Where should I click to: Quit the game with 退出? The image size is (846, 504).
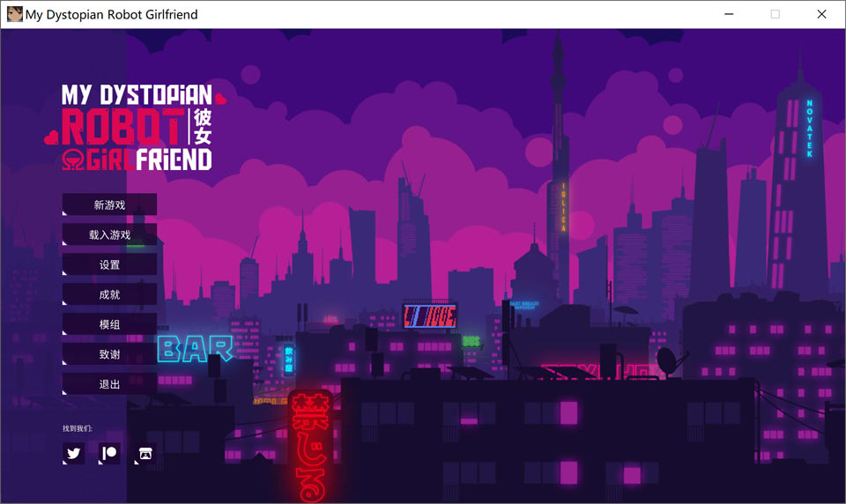[x=109, y=384]
